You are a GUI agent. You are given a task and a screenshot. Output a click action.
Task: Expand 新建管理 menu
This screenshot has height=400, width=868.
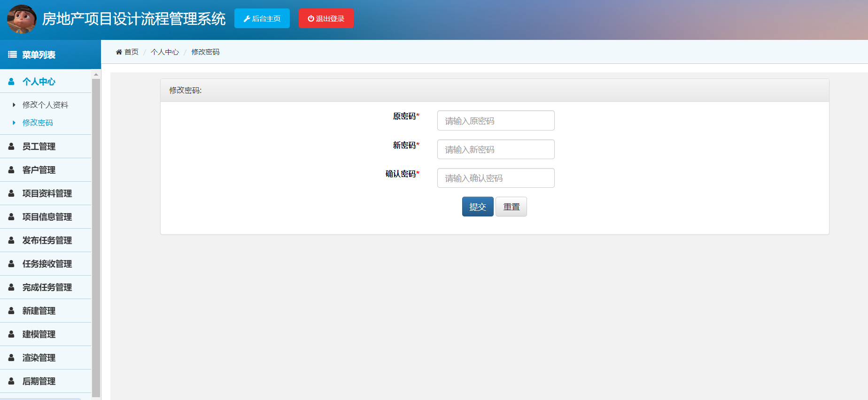click(46, 311)
